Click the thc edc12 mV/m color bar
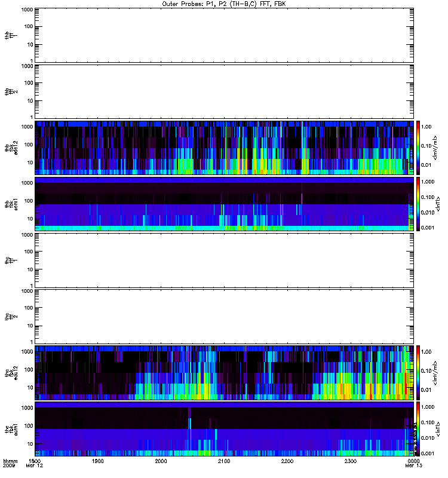448x478 pixels. coord(418,372)
